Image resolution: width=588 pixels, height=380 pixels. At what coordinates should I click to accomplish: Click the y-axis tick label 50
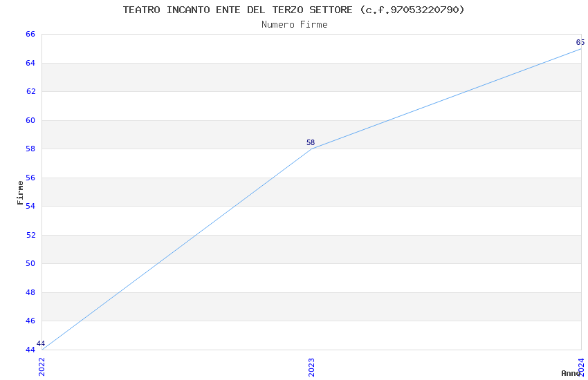30,263
